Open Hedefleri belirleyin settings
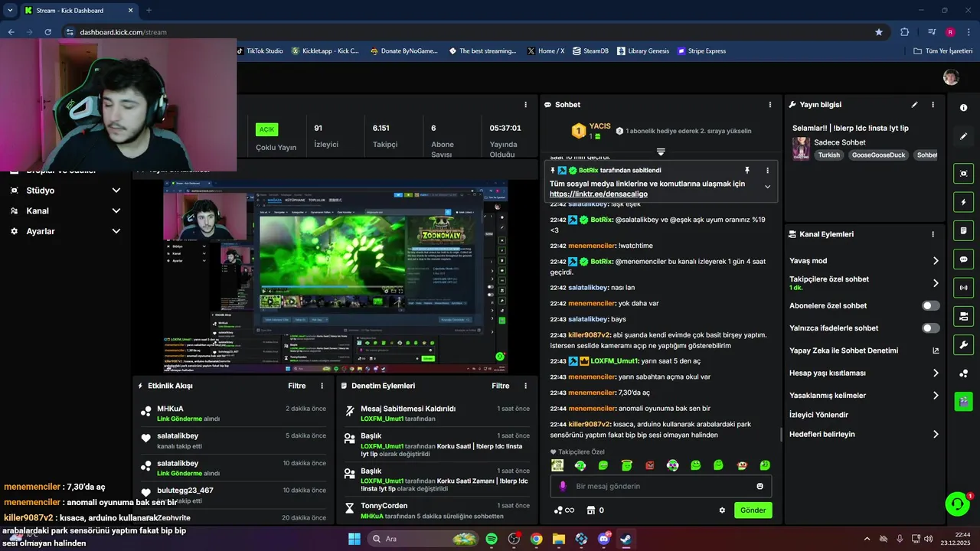 coord(935,434)
